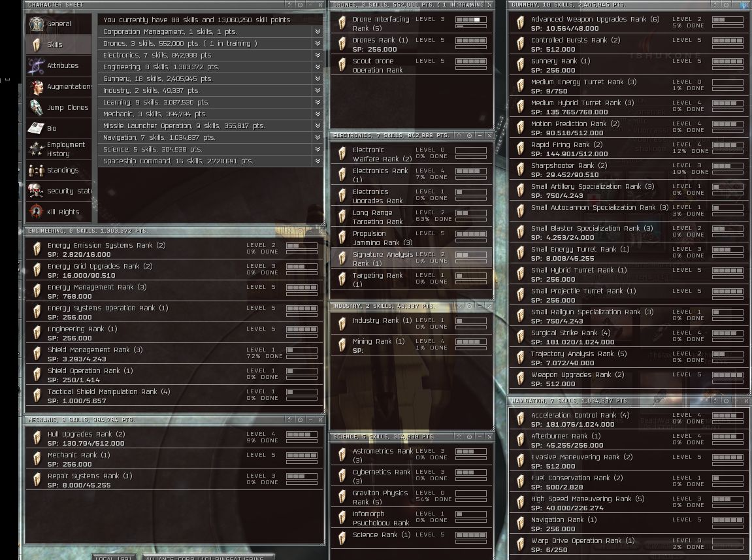Viewport: 752px width, 560px height.
Task: Click Shield Management skill book icon
Action: tap(37, 354)
